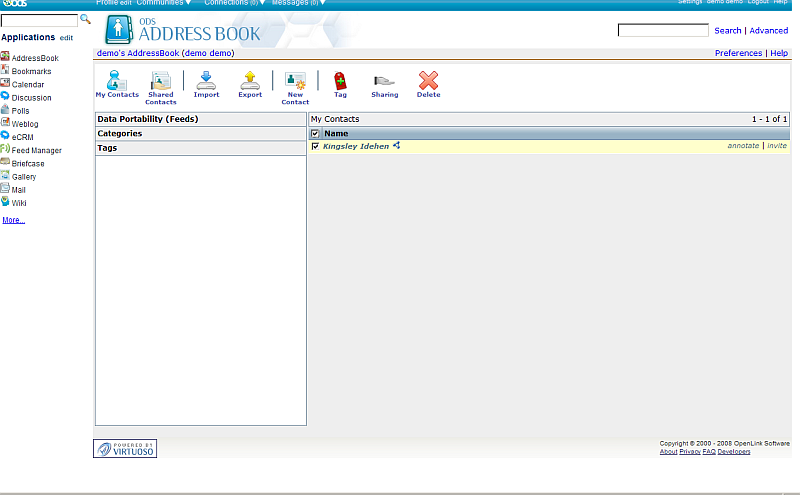Viewport: 800px width, 495px height.
Task: Click the search input field beside Search
Action: click(x=663, y=31)
